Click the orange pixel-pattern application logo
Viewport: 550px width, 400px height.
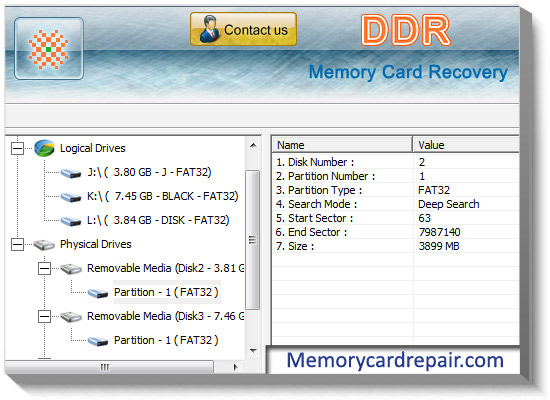(x=49, y=49)
